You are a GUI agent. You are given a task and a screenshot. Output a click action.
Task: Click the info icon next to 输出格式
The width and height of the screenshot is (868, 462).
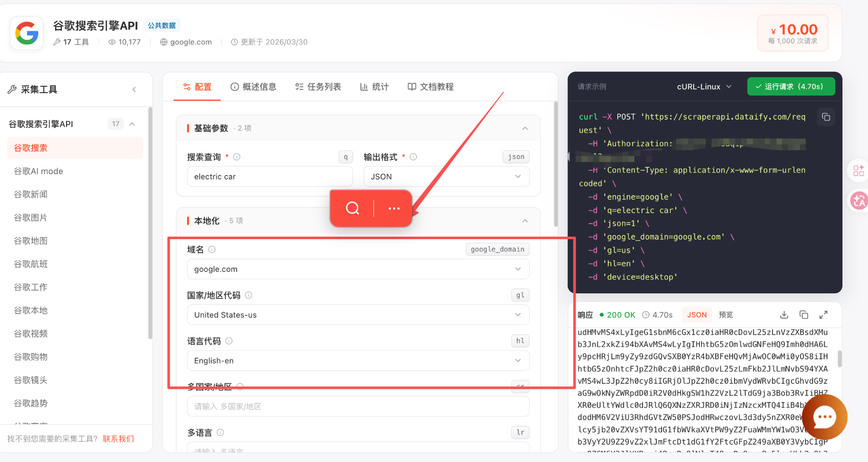pos(413,157)
